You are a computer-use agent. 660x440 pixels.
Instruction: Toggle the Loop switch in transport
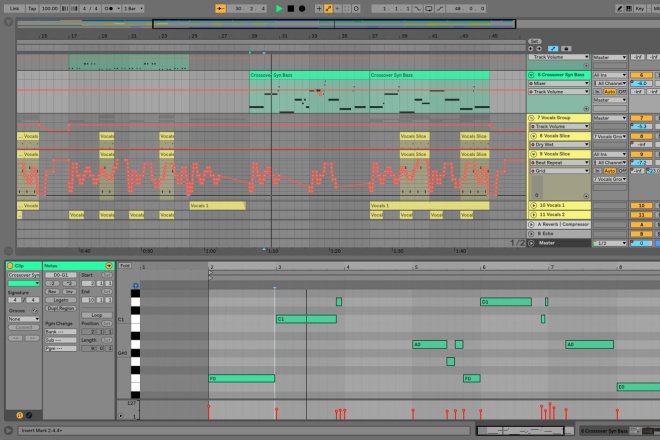(x=428, y=8)
